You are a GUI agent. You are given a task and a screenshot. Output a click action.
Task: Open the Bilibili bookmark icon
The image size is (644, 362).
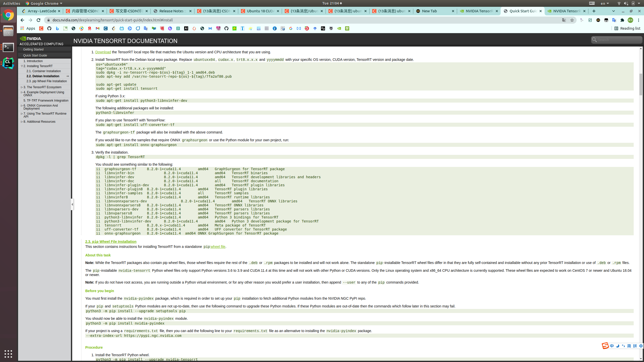coord(122,28)
